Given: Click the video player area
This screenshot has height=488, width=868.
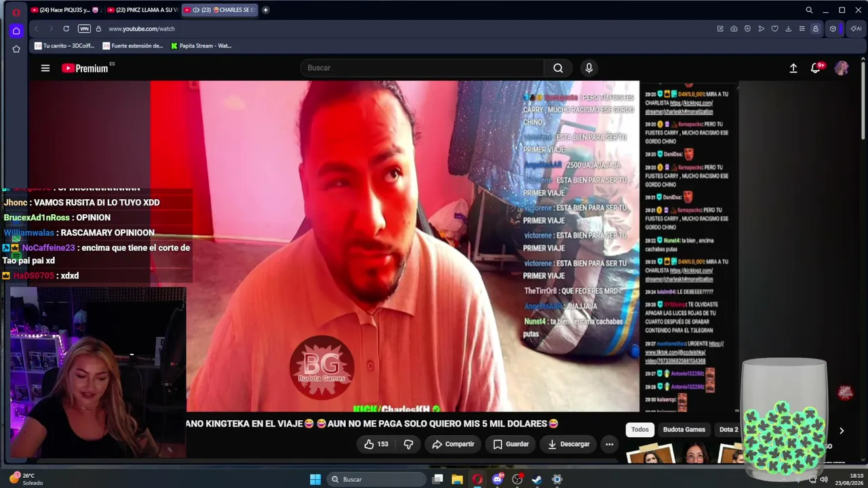Looking at the screenshot, I should (x=395, y=246).
